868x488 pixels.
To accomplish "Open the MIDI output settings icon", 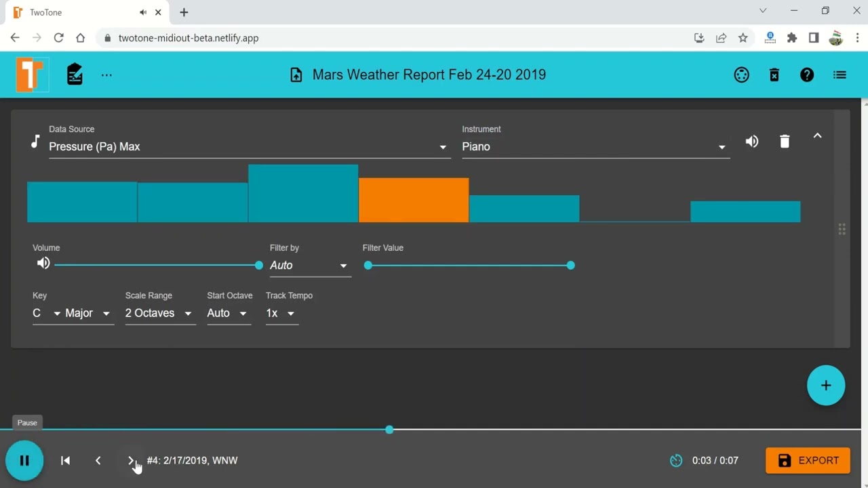I will pos(742,75).
